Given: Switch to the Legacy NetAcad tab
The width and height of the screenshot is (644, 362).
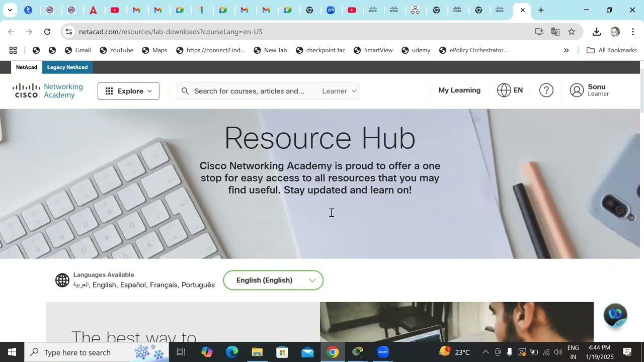Looking at the screenshot, I should pyautogui.click(x=67, y=67).
